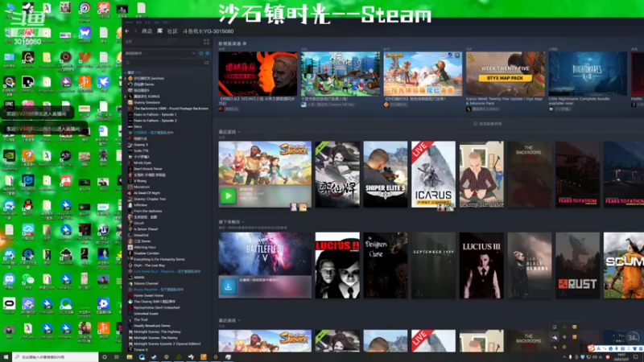
Task: Select Granny 3 in the game list
Action: 140,145
